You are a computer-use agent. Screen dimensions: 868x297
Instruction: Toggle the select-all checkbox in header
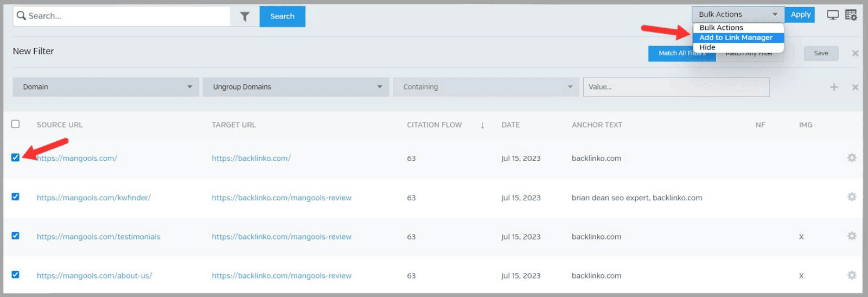tap(16, 124)
